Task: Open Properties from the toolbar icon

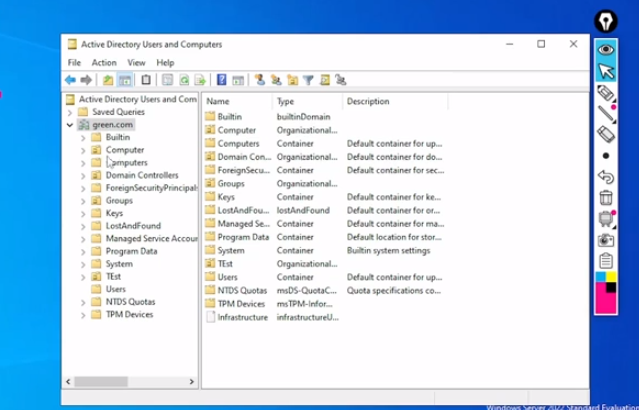Action: point(167,80)
